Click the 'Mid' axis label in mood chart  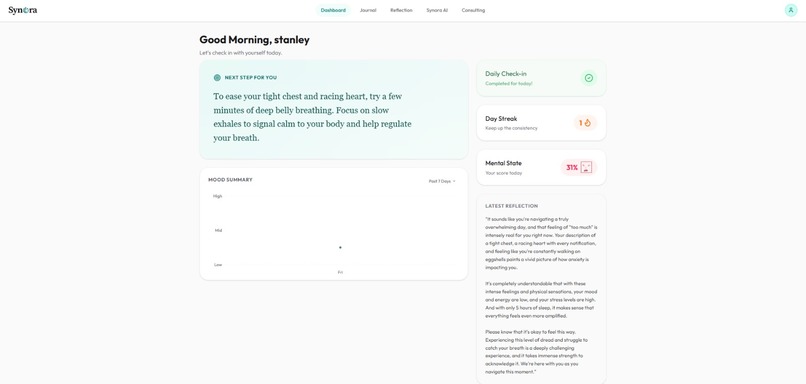[x=218, y=230]
